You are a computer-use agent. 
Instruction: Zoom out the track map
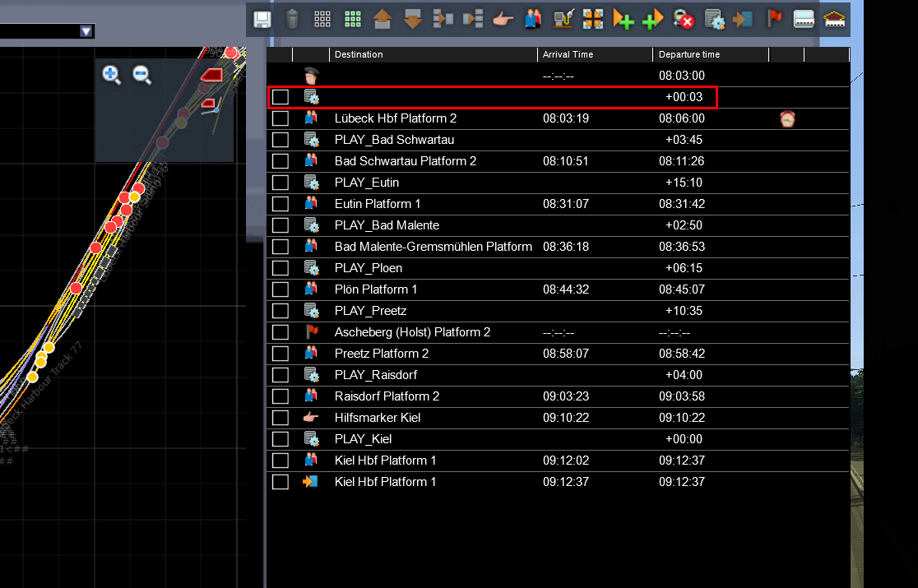pos(141,75)
